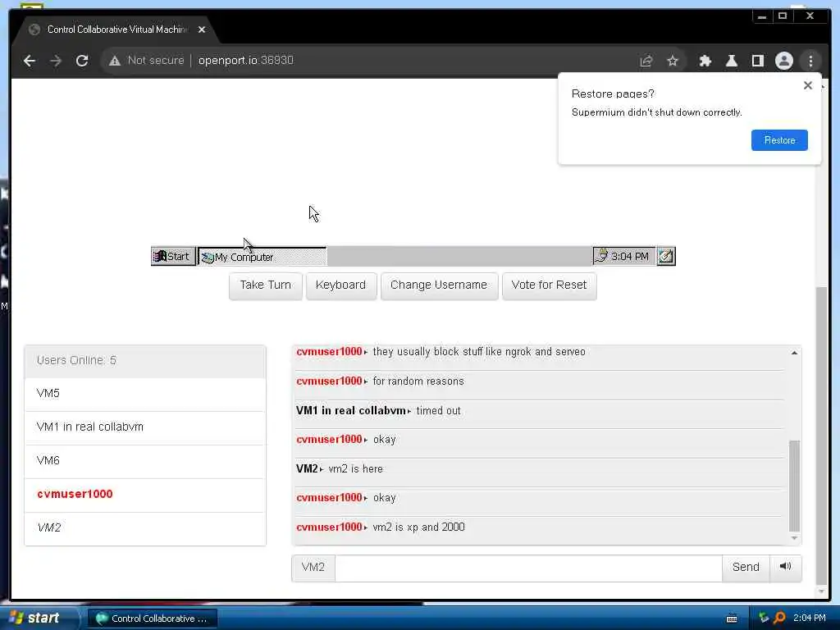
Task: Click chat message 'for random reasons'
Action: [x=418, y=381]
